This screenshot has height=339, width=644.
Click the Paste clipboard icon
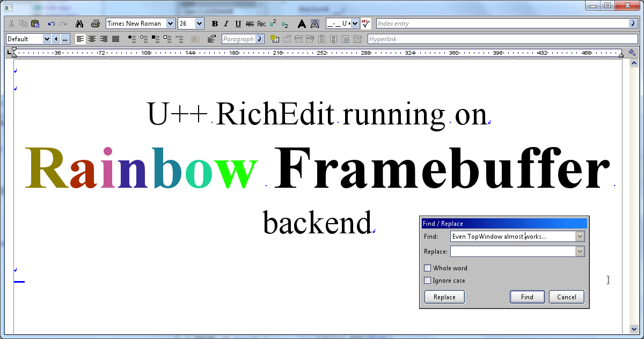click(35, 24)
